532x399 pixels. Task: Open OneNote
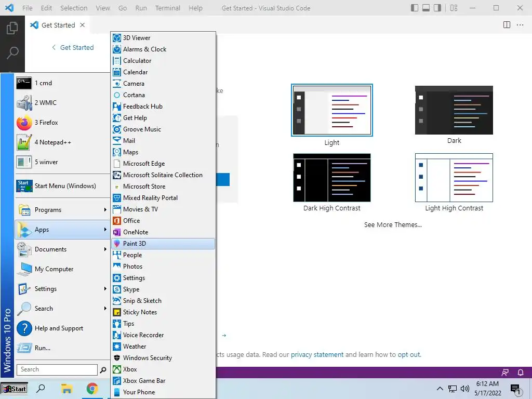point(163,232)
